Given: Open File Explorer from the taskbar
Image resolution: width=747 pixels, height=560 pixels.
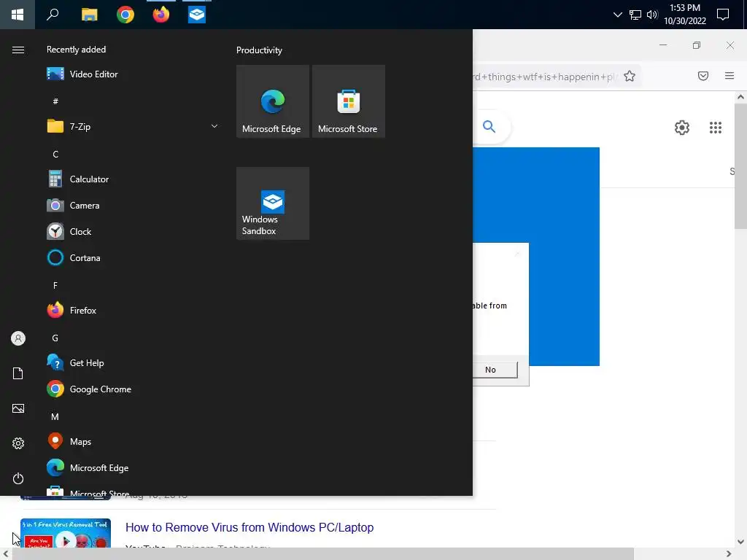Looking at the screenshot, I should [x=90, y=15].
